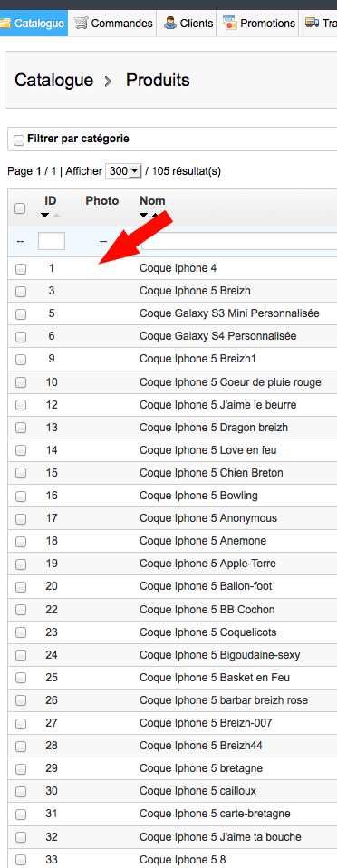Sort ID column ascending arrow

56,216
